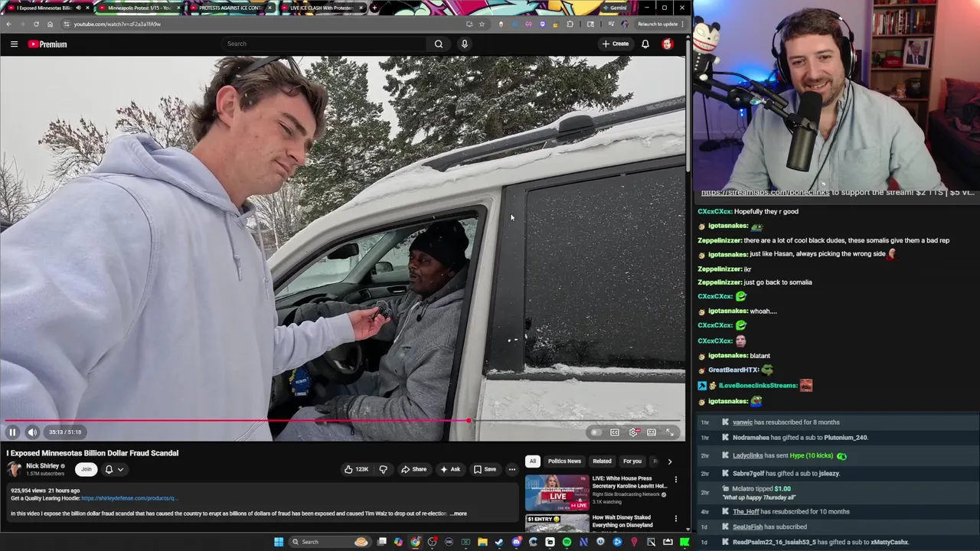Screen dimensions: 980x551
Task: Show more filter chips arrow
Action: 669,461
